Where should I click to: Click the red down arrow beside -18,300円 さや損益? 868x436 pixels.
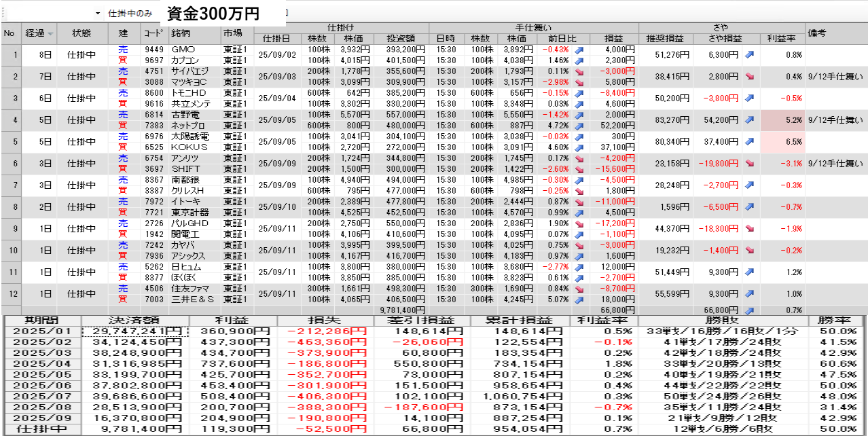[x=749, y=229]
